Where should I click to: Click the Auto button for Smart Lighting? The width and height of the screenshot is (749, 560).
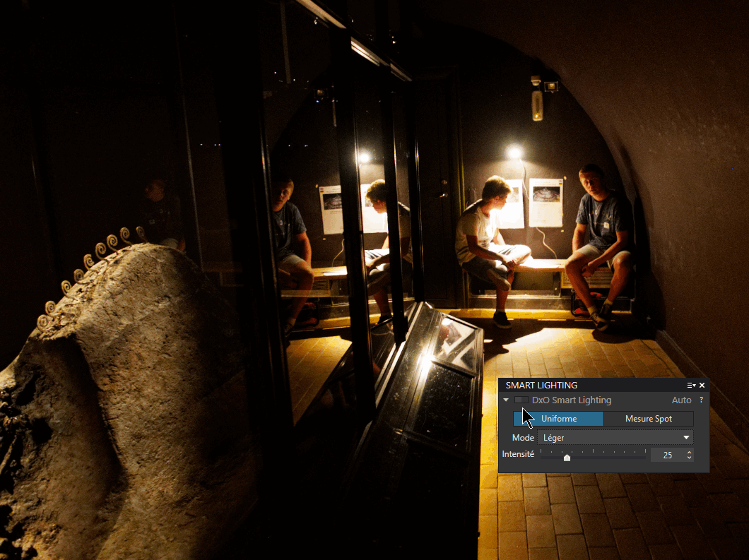click(x=681, y=400)
